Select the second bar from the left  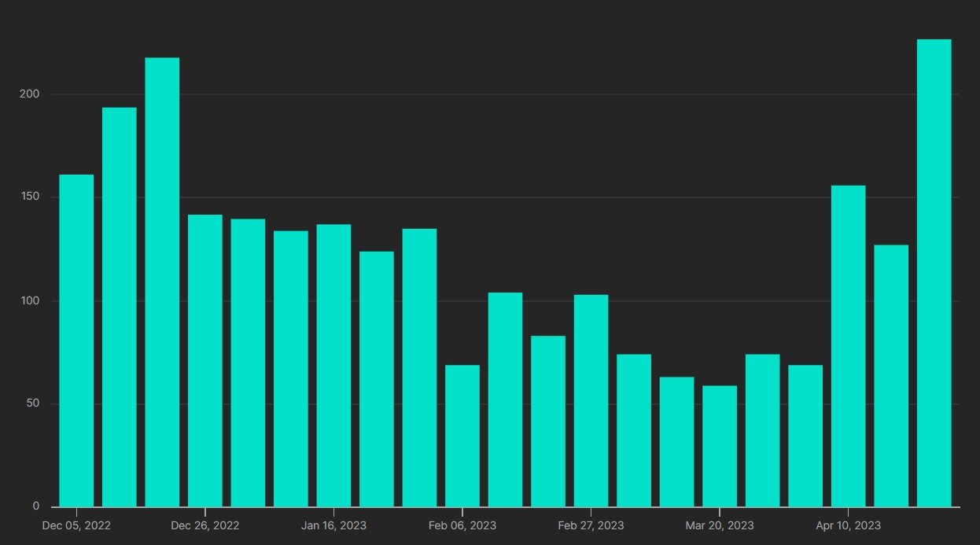pos(119,307)
